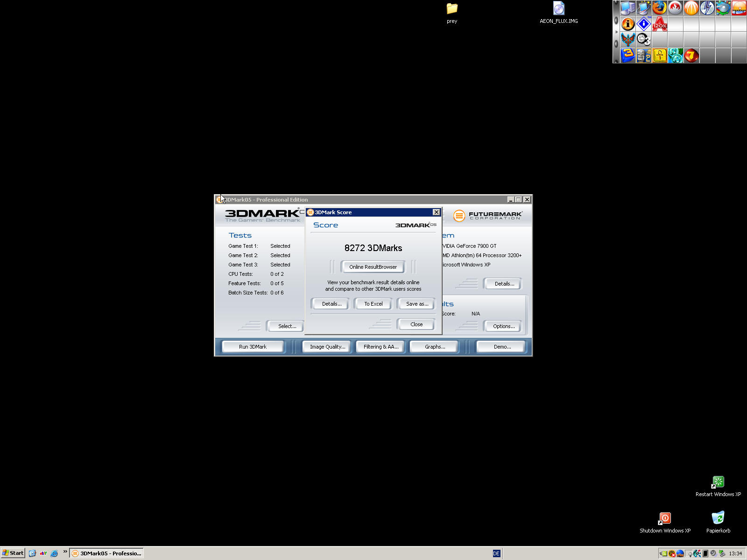The height and width of the screenshot is (560, 747).
Task: Open Filtering & AA settings
Action: (x=381, y=347)
